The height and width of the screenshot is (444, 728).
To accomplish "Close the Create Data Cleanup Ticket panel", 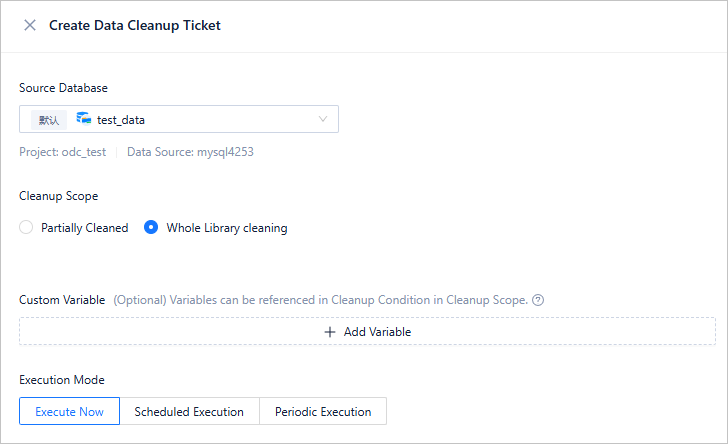I will coord(30,26).
